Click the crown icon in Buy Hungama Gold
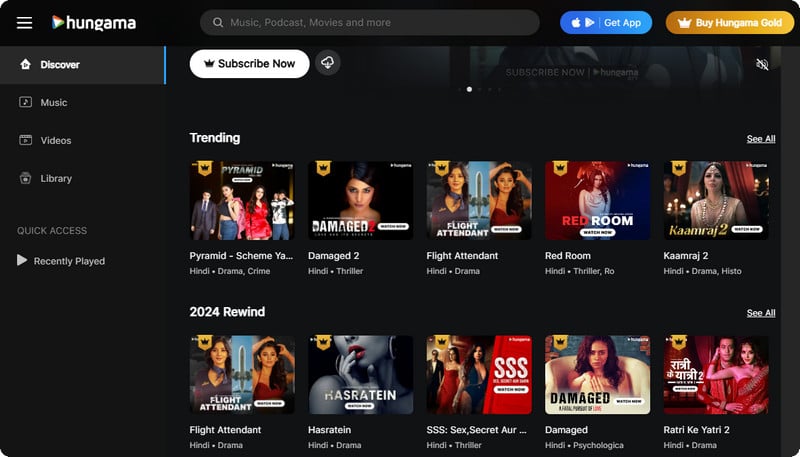This screenshot has height=457, width=800. point(684,23)
